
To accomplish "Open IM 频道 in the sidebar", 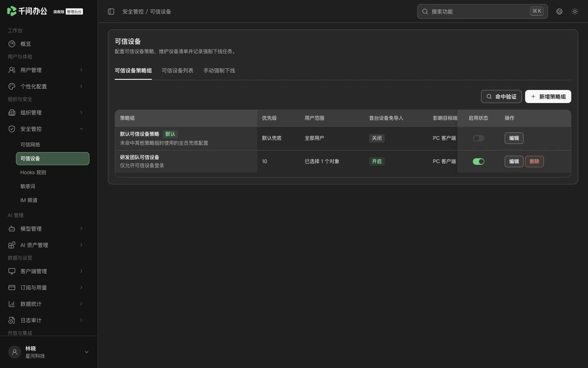I will coord(53,200).
